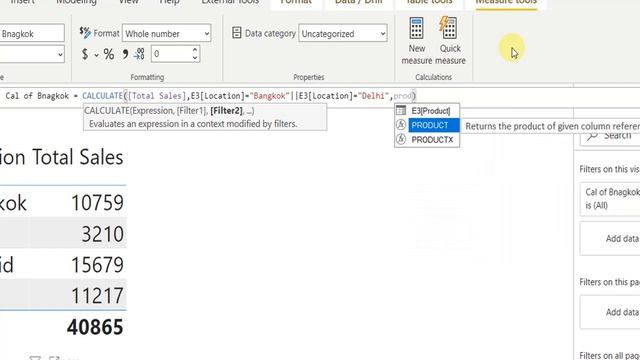This screenshot has height=360, width=640.
Task: Click Search box in Filters pane
Action: (610, 136)
